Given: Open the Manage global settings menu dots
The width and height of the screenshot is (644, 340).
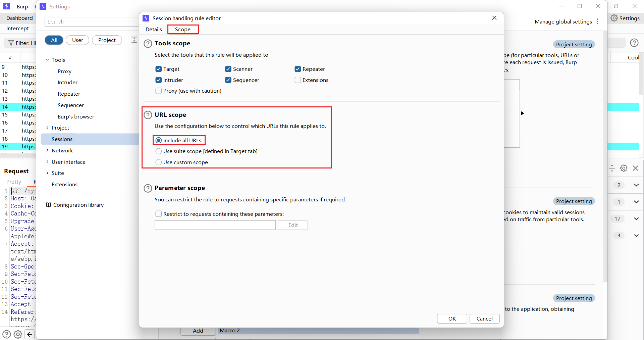Looking at the screenshot, I should pos(597,21).
